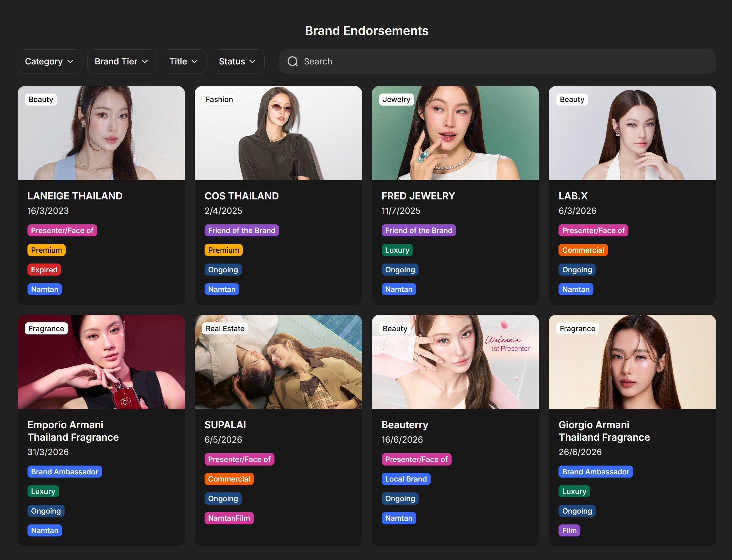The width and height of the screenshot is (732, 560).
Task: Expand the Status filter dropdown
Action: coord(238,61)
